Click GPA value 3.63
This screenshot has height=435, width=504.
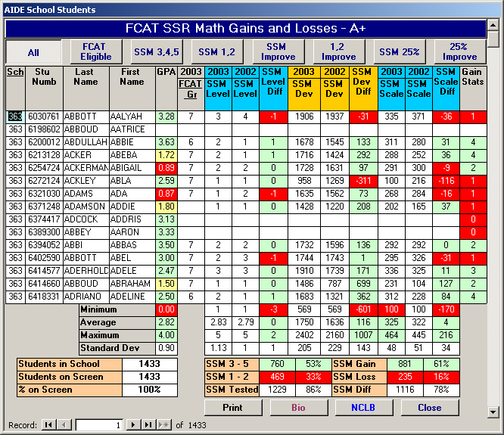tap(166, 142)
